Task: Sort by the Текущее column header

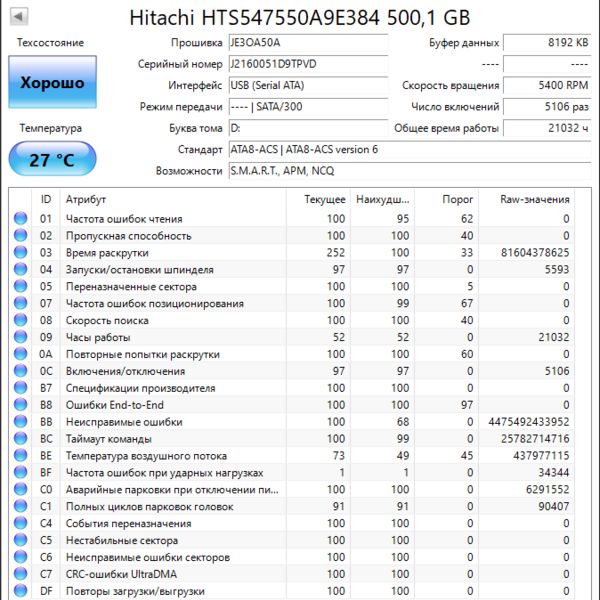Action: point(318,199)
